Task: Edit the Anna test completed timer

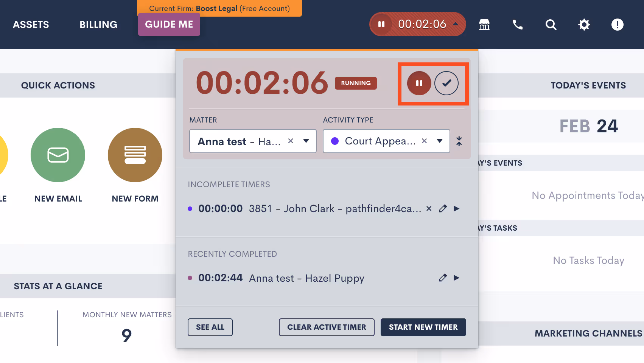Action: [443, 278]
